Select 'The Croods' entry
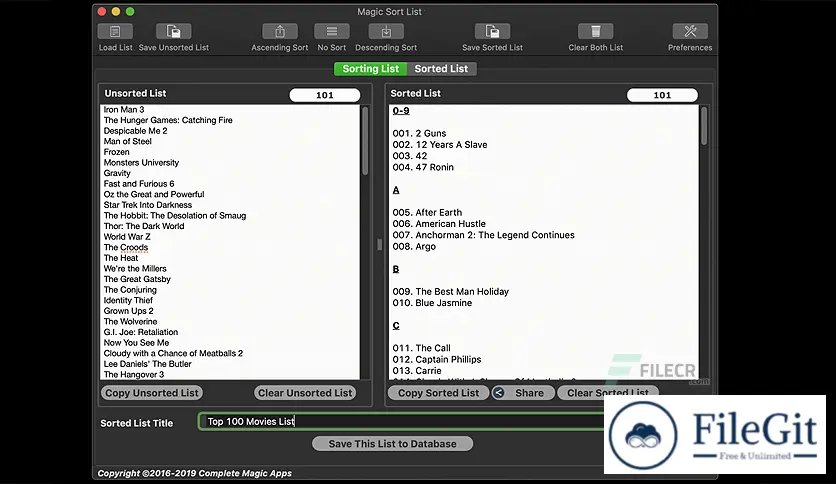The height and width of the screenshot is (484, 836). [126, 247]
